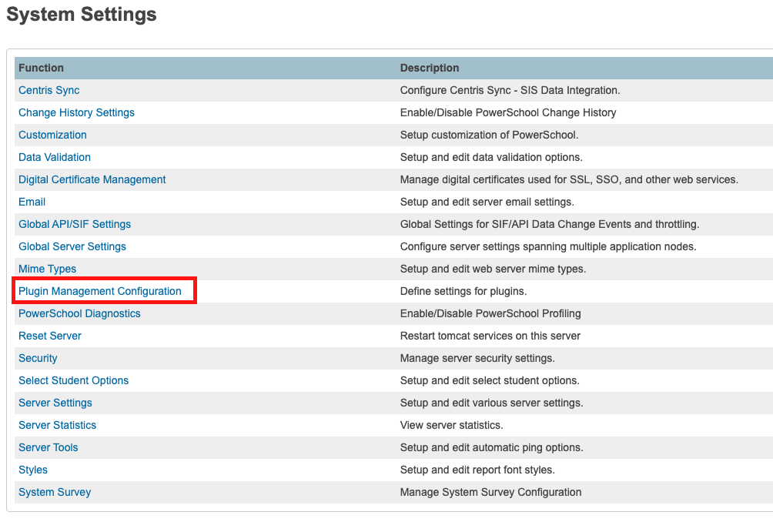Select text 'Define settings for plugins.'
This screenshot has width=773, height=532.
463,291
